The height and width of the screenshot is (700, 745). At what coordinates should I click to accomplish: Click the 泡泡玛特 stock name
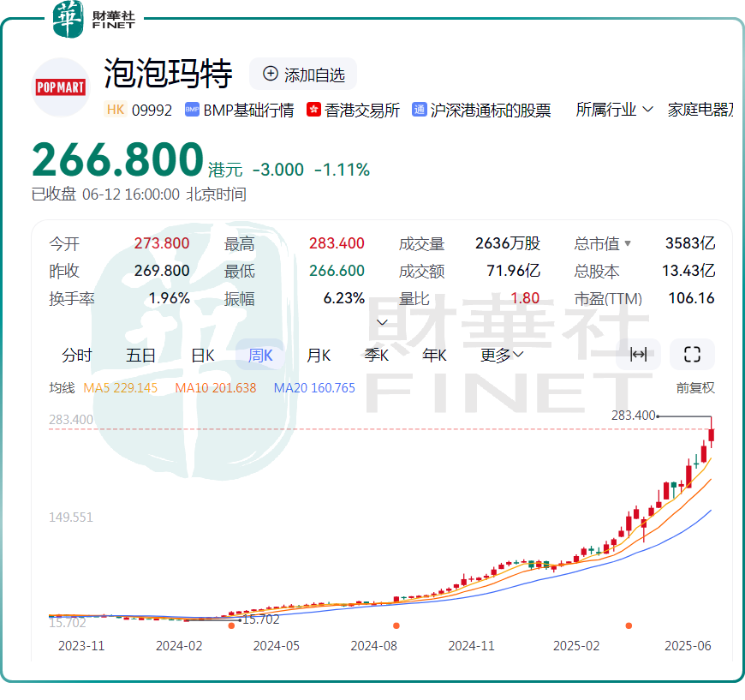pos(168,74)
